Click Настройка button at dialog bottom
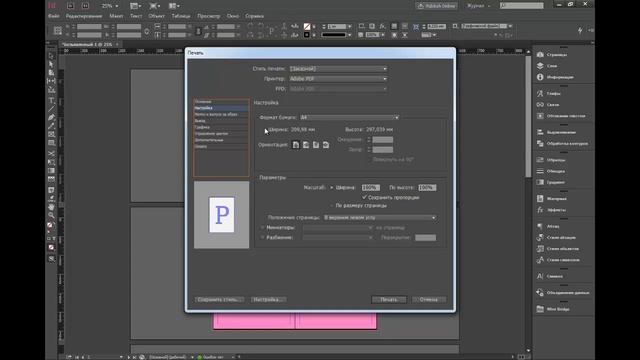640x360 pixels. (x=268, y=300)
